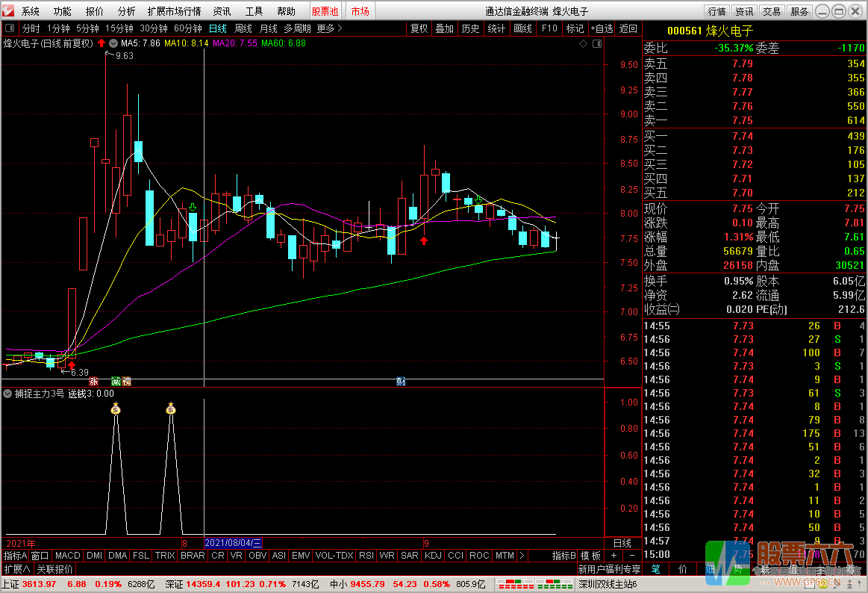Click the 市场 button
This screenshot has width=868, height=593.
(x=360, y=11)
